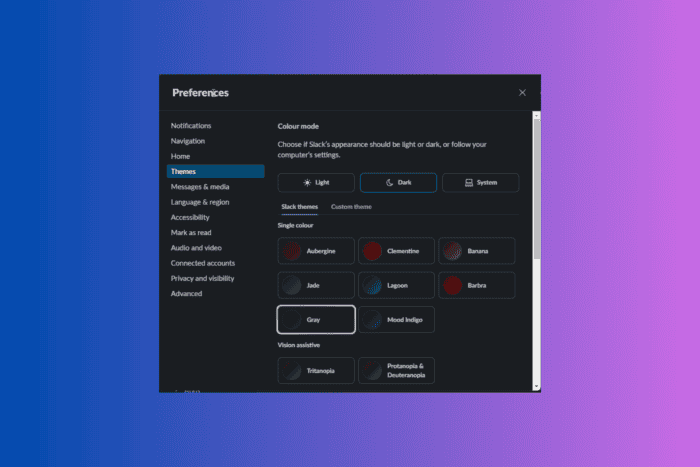Image resolution: width=700 pixels, height=467 pixels.
Task: Select the Mood Indigo theme
Action: [396, 320]
